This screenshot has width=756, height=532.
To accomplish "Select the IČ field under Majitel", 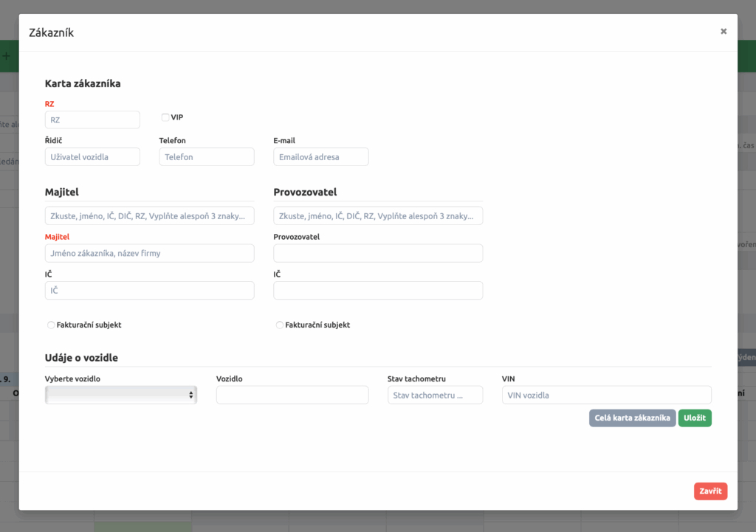I will coord(149,290).
